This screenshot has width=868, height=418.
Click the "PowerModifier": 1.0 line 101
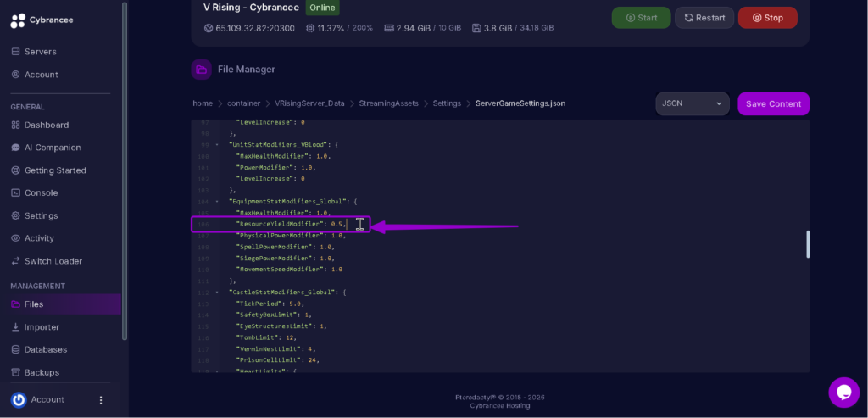pos(275,168)
